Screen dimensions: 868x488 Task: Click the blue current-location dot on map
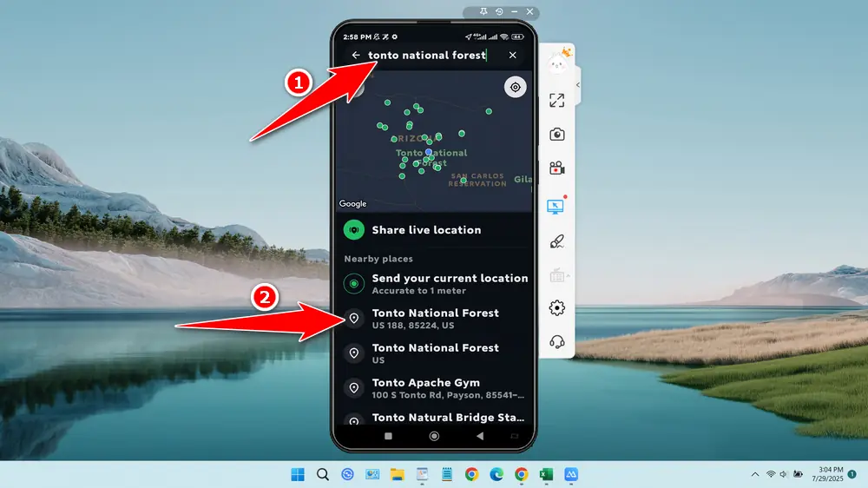click(429, 151)
